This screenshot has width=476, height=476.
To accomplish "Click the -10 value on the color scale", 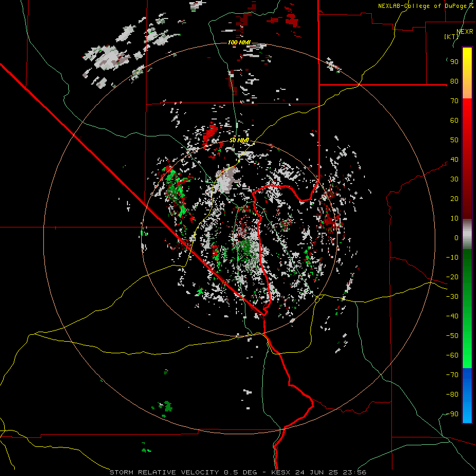I will (452, 258).
